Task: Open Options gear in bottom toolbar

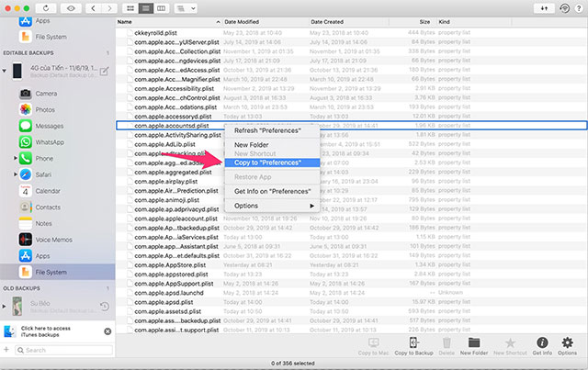Action: point(567,345)
